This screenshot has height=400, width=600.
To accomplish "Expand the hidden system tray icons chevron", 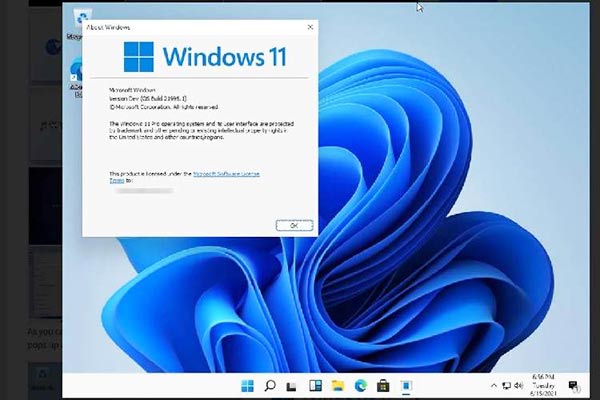I will point(493,385).
